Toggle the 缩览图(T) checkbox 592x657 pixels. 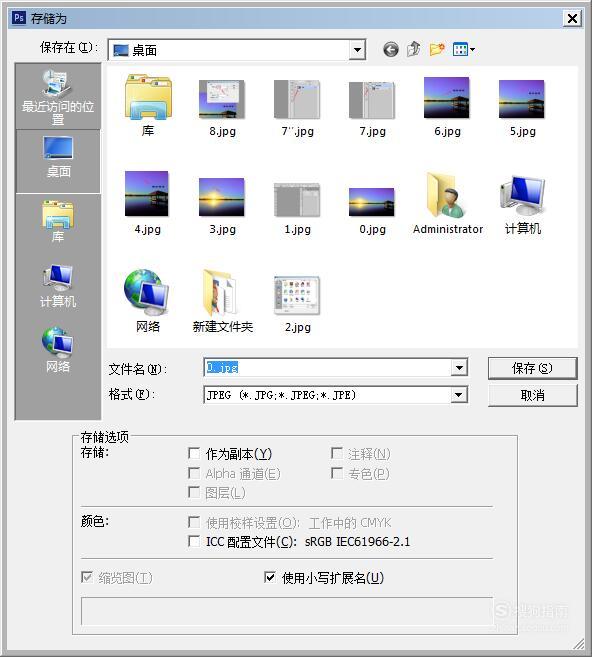point(87,578)
